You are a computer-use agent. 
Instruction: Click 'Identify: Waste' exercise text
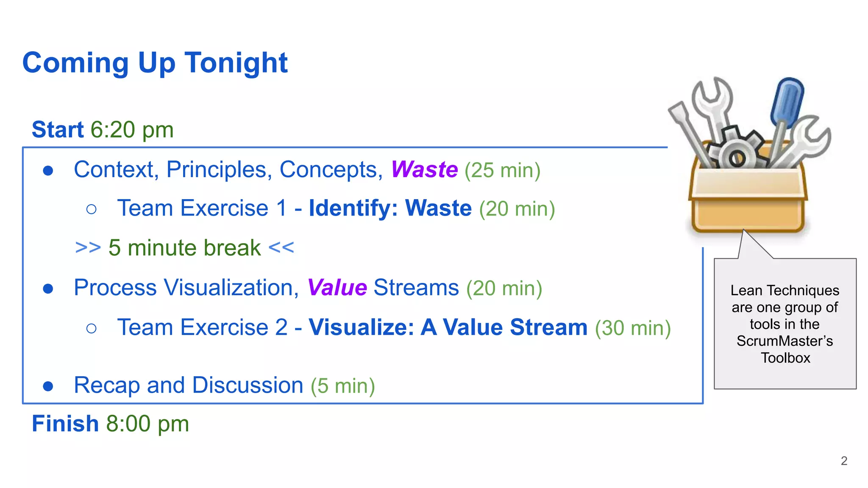[390, 208]
